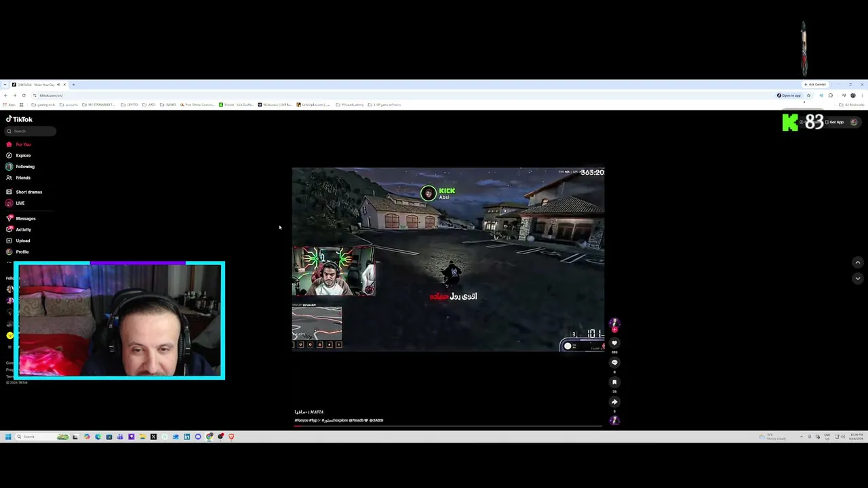Open Messages in the sidebar
This screenshot has height=488, width=868.
point(20,218)
